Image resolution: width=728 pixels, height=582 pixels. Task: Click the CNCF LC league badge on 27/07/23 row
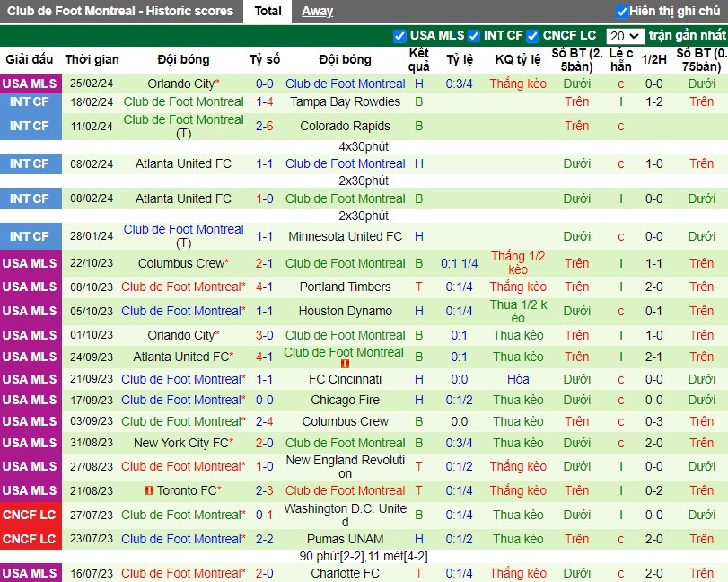(x=31, y=515)
